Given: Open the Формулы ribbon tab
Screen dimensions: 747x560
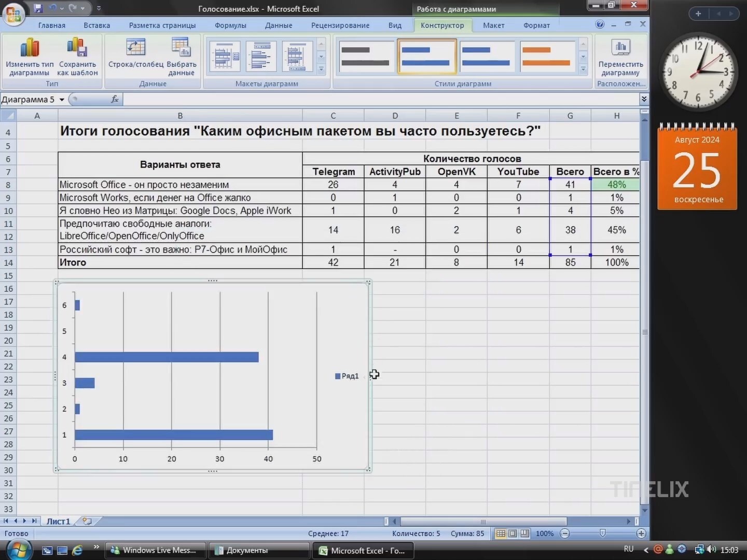Looking at the screenshot, I should (x=230, y=25).
